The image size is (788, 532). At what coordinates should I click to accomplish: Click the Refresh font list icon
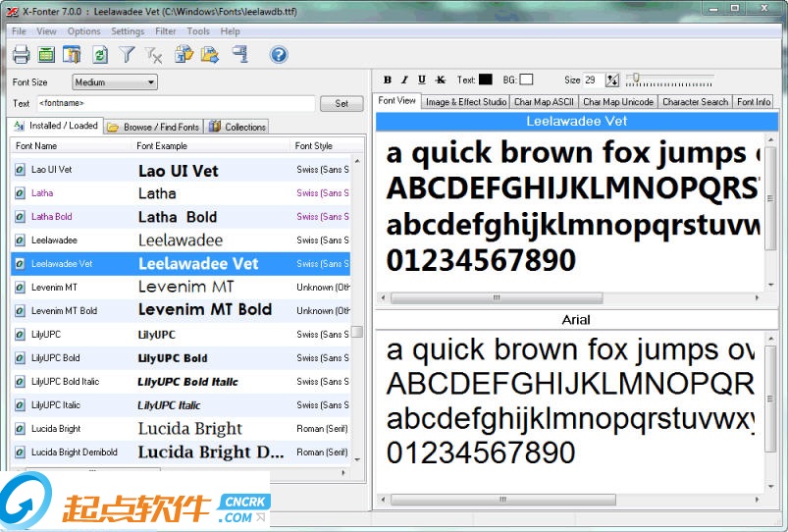coord(100,54)
